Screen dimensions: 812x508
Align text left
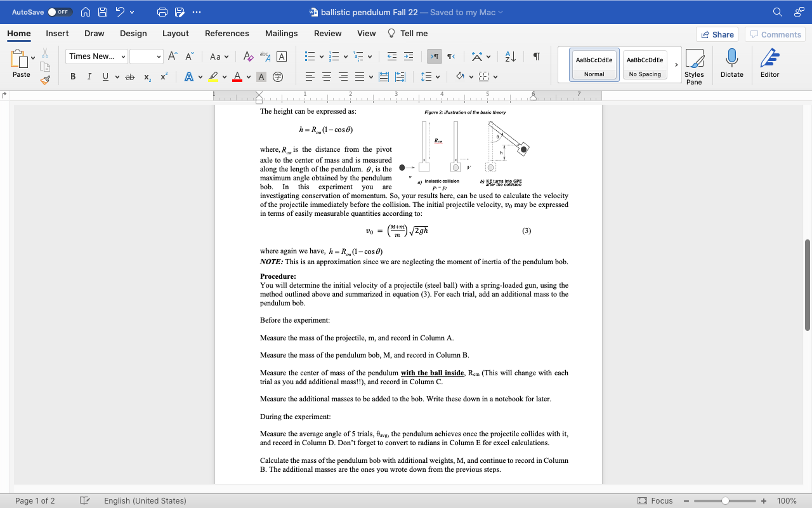(x=310, y=77)
